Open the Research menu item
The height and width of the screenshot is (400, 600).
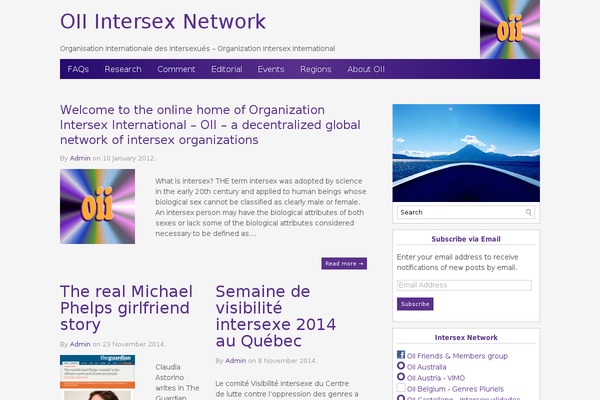click(123, 69)
